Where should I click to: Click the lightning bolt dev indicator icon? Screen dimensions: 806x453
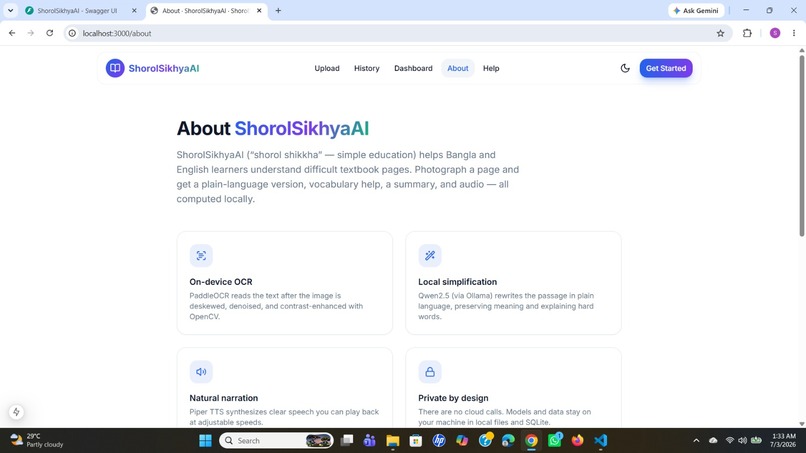[x=16, y=412]
